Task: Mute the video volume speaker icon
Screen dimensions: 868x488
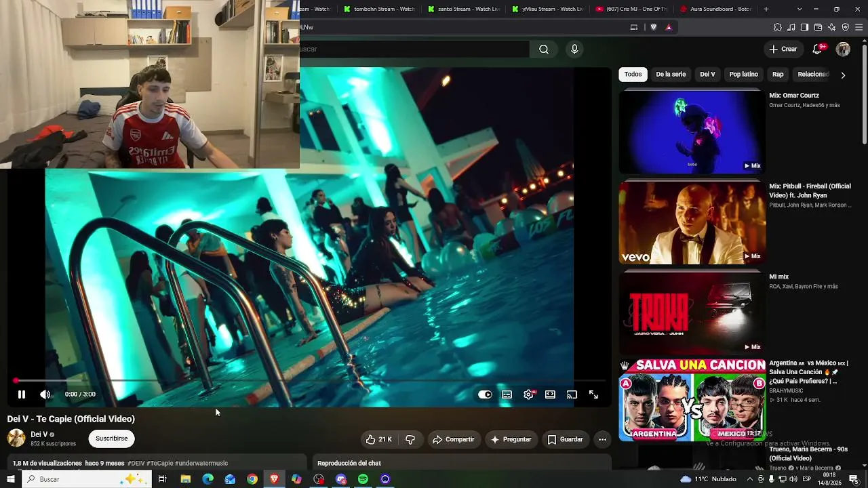Action: click(x=45, y=394)
